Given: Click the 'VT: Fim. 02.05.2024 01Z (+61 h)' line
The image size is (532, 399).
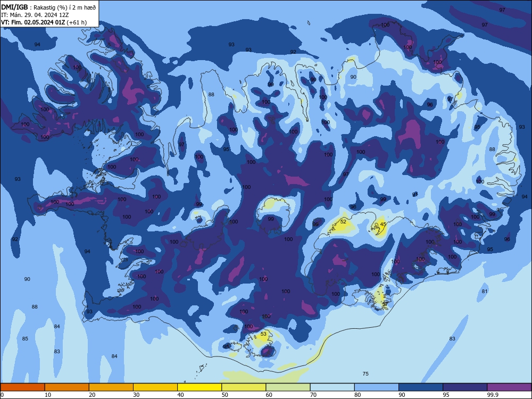Looking at the screenshot, I should 44,22.
